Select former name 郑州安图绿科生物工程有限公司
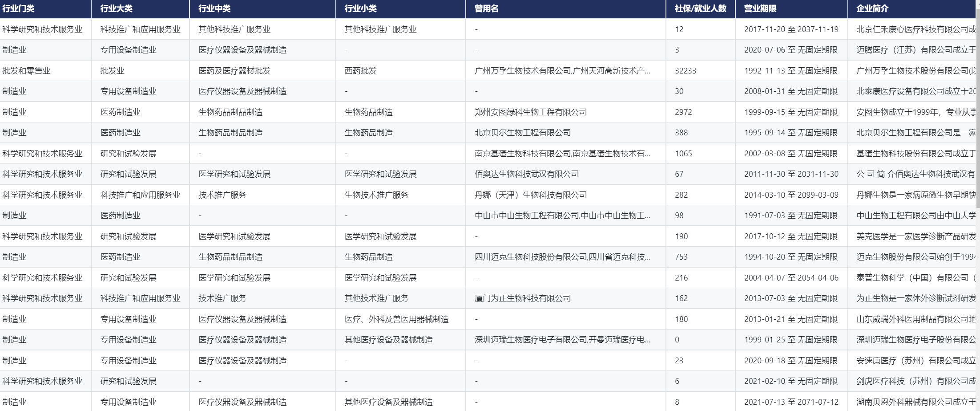980x411 pixels. (x=531, y=112)
